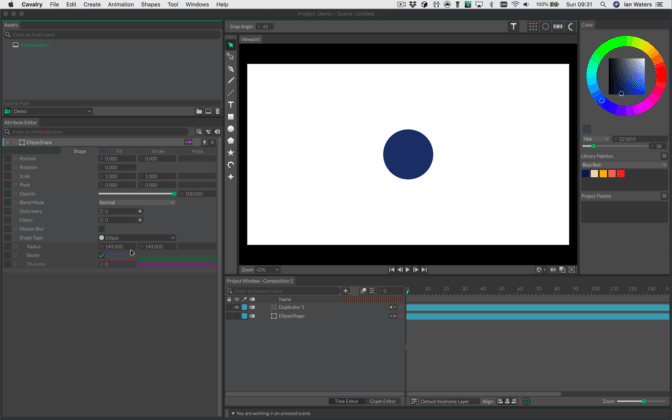Delete asset using the trash icon

point(216,111)
